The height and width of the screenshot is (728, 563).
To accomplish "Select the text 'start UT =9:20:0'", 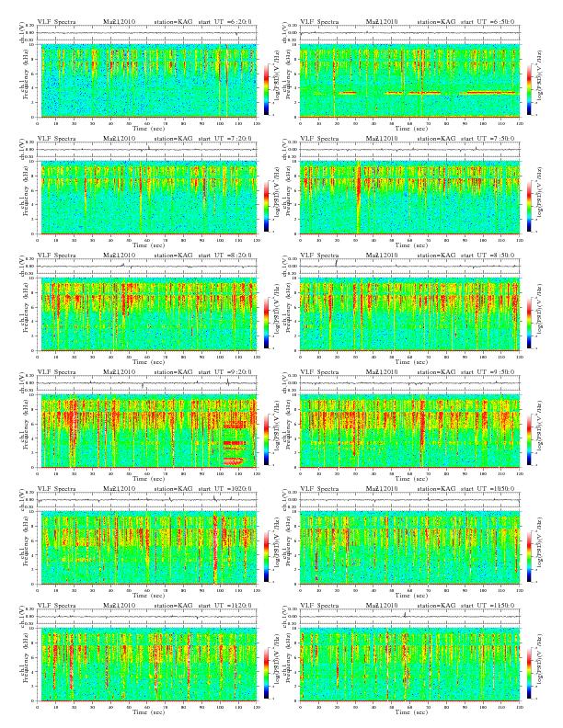I will (224, 372).
